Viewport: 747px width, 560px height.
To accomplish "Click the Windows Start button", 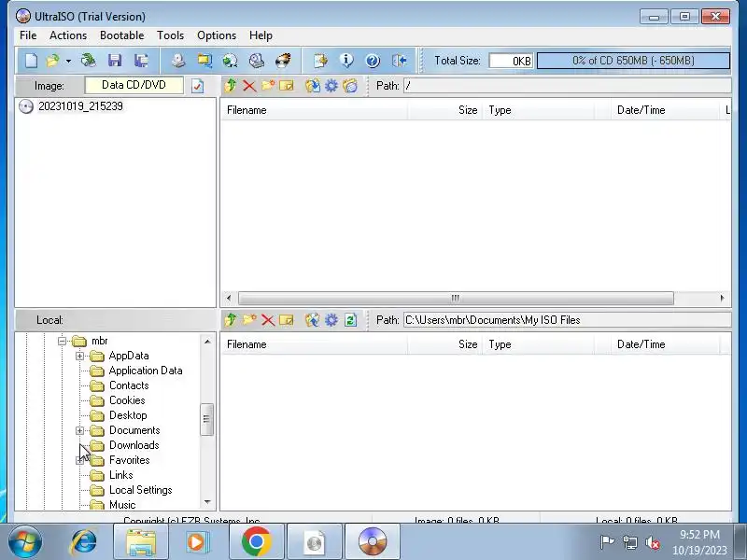I will pyautogui.click(x=24, y=542).
